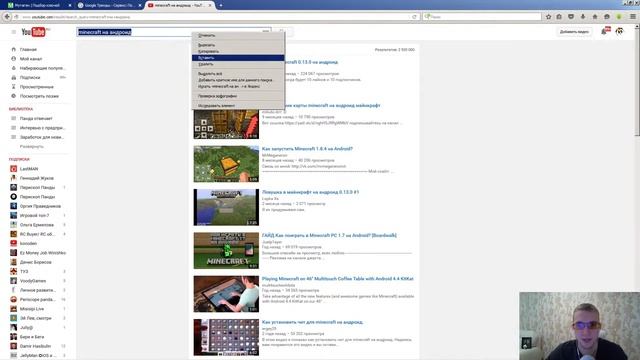The width and height of the screenshot is (640, 360).
Task: Open Mistopi Live channel subscription
Action: coord(32,309)
